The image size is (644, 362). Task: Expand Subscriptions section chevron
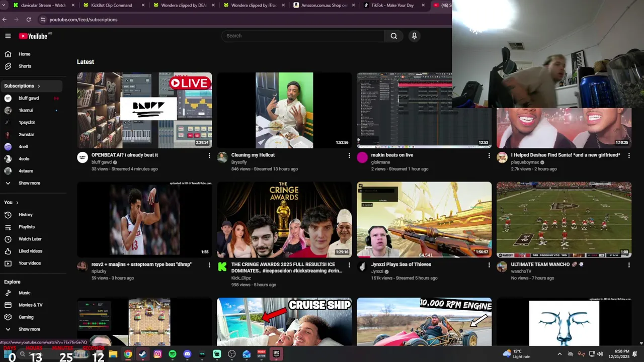tap(39, 86)
